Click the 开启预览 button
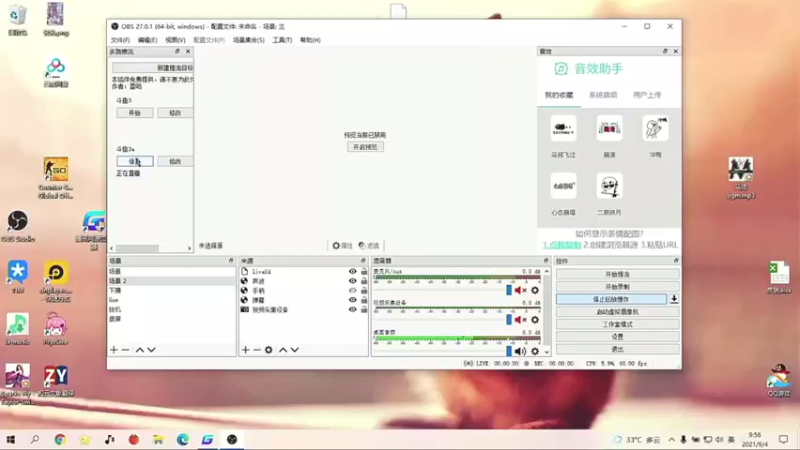The image size is (800, 450). point(365,147)
